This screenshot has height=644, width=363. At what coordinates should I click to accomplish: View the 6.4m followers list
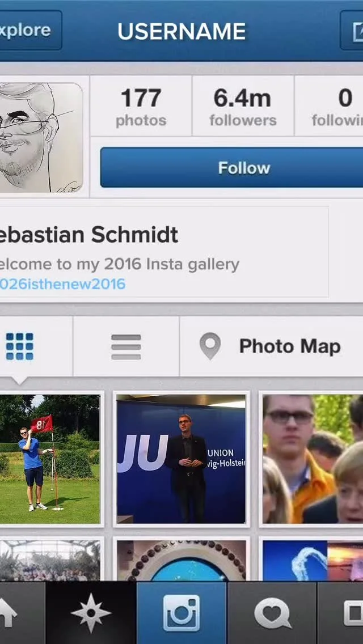pyautogui.click(x=243, y=107)
